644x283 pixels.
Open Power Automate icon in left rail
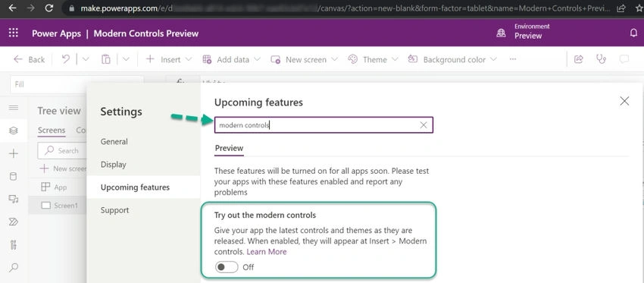pyautogui.click(x=14, y=222)
